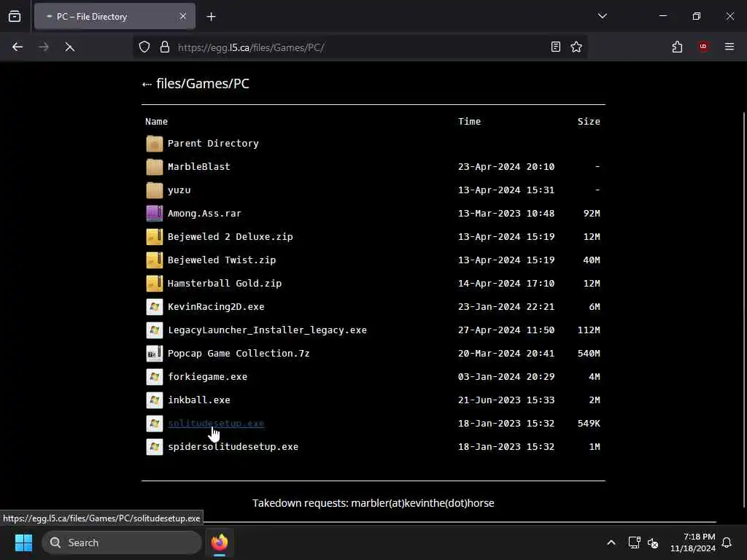This screenshot has height=560, width=747.
Task: Open the uBlock Origin extension icon
Action: click(x=703, y=47)
